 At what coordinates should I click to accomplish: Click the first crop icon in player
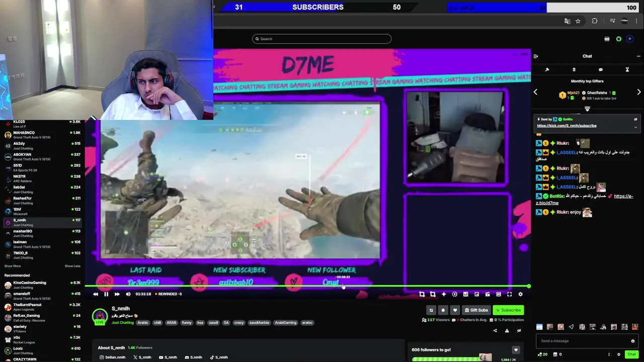click(422, 294)
